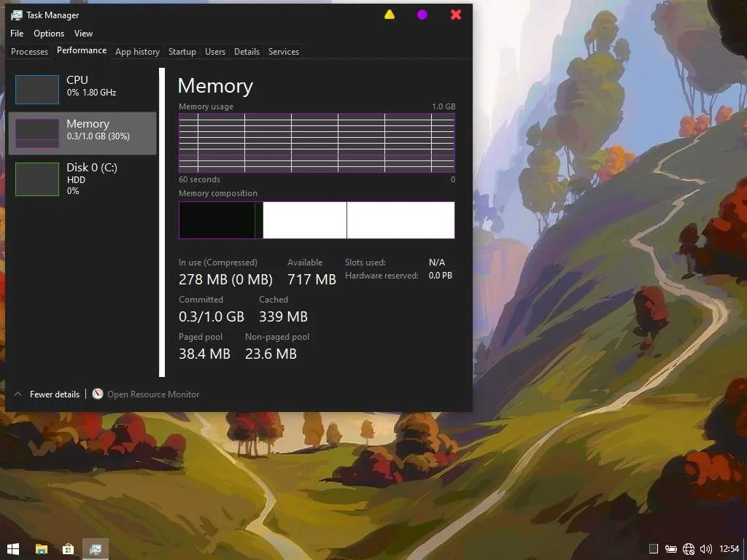Go to the Startup tab
747x560 pixels.
[182, 52]
